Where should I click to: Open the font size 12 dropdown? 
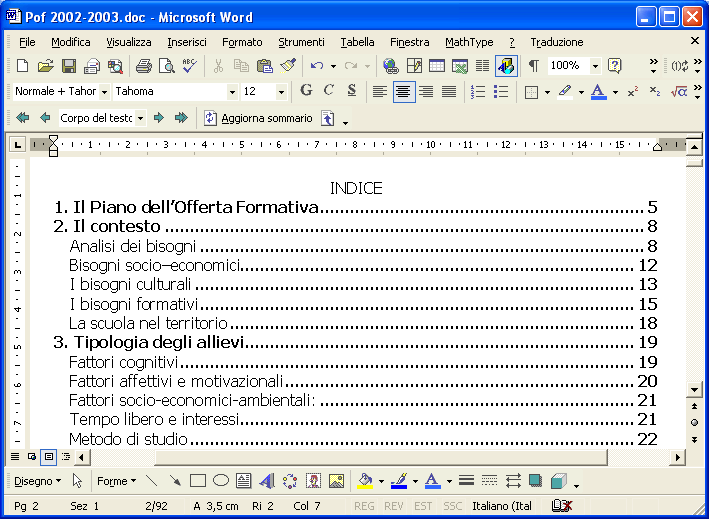pyautogui.click(x=281, y=92)
